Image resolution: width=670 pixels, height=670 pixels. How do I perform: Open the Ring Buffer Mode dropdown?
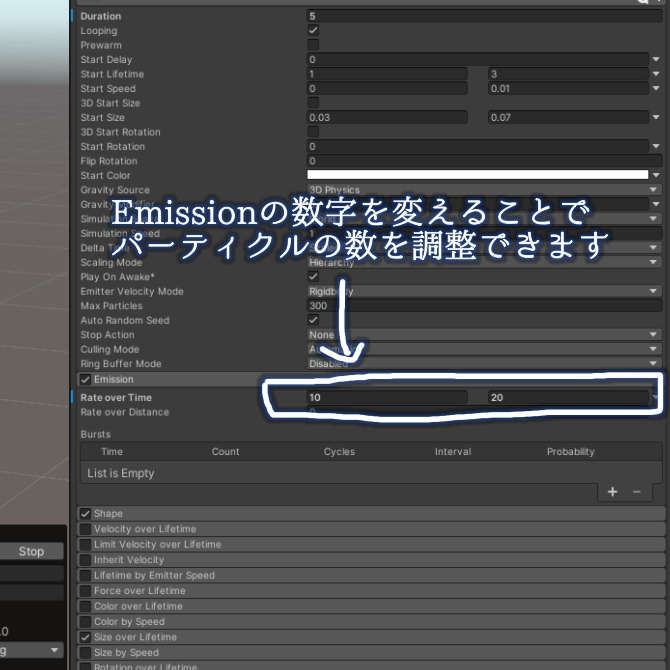485,364
